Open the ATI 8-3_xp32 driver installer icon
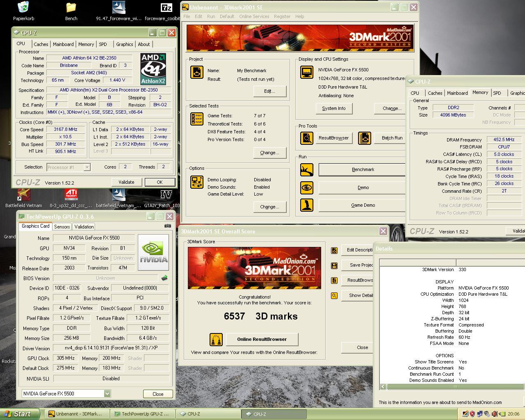The height and width of the screenshot is (420, 525). [71, 194]
